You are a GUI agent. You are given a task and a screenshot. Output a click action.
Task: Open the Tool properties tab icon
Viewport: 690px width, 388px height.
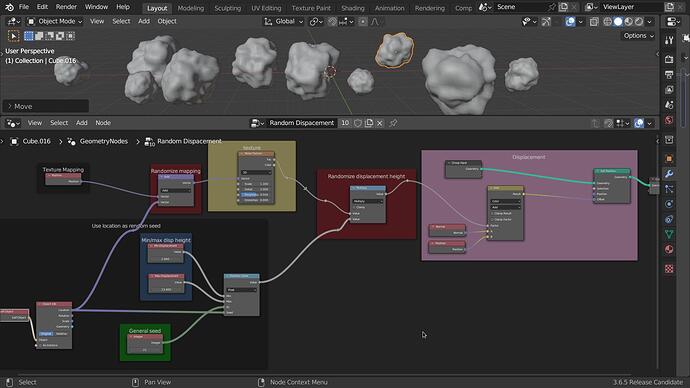(x=669, y=40)
